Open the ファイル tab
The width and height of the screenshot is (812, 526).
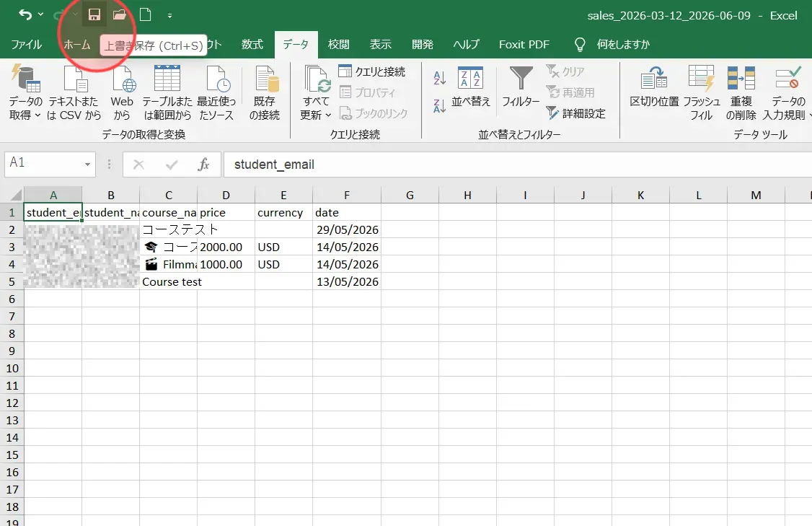pos(26,45)
